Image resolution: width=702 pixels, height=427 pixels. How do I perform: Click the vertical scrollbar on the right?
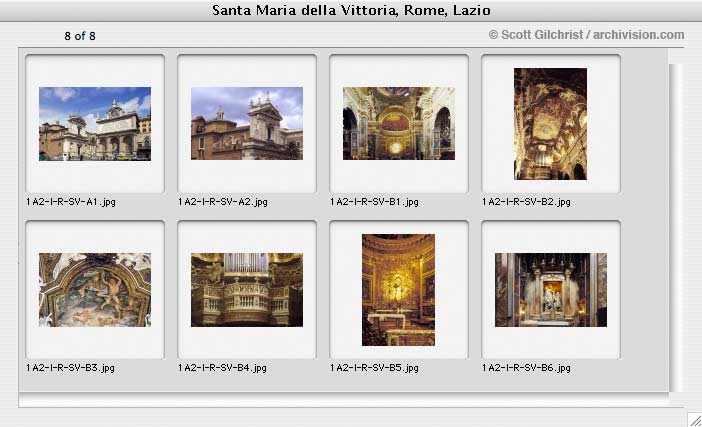point(676,228)
